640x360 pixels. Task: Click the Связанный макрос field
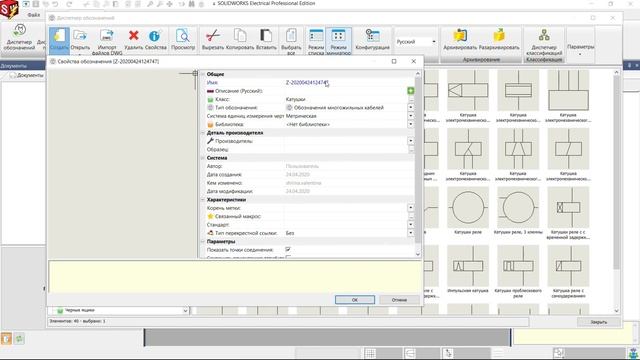point(346,216)
